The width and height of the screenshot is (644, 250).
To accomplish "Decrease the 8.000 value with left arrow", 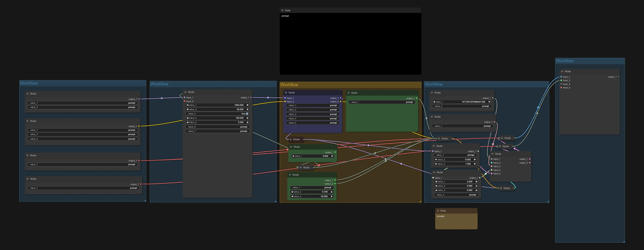I will click(436, 160).
